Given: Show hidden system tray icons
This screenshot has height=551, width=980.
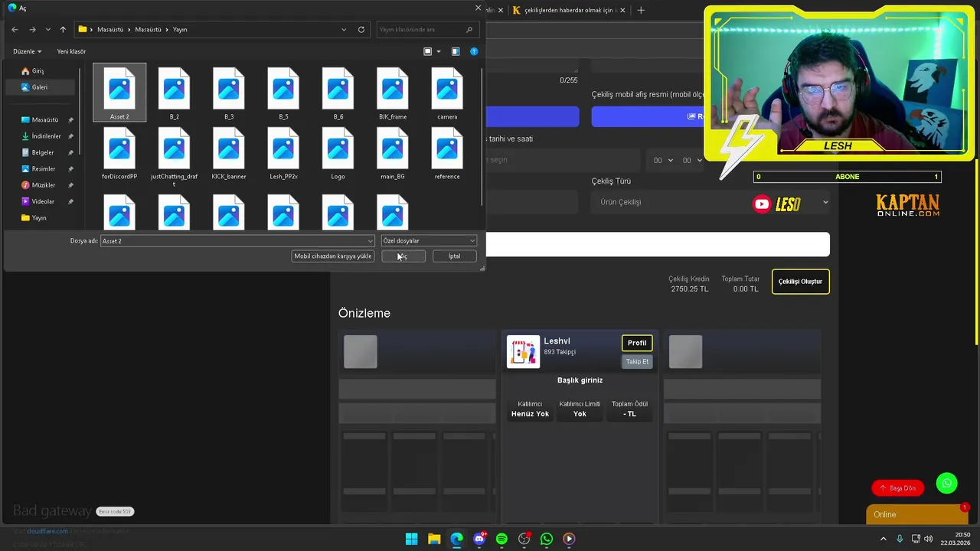Looking at the screenshot, I should click(884, 539).
